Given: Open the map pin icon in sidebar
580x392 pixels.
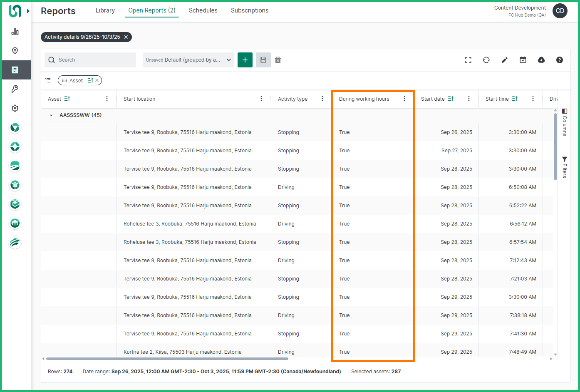Looking at the screenshot, I should [x=15, y=51].
